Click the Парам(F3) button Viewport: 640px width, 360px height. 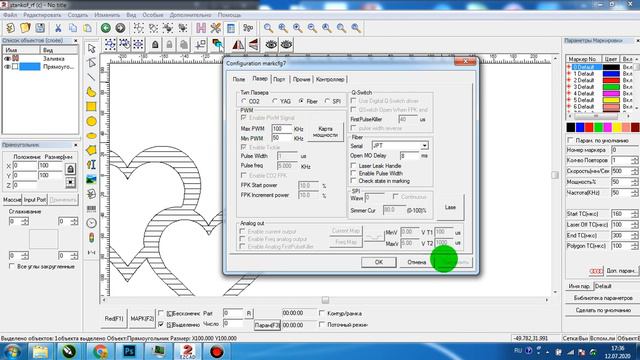267,325
